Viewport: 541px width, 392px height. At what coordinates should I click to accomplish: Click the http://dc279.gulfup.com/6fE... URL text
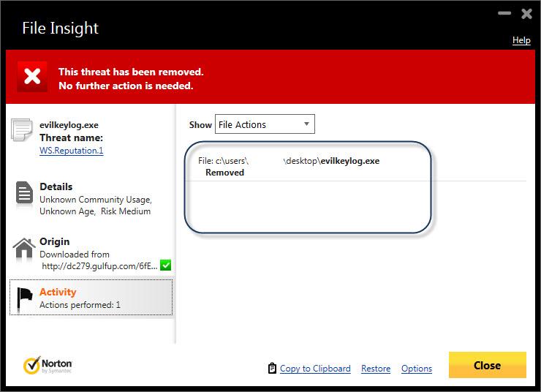point(99,266)
